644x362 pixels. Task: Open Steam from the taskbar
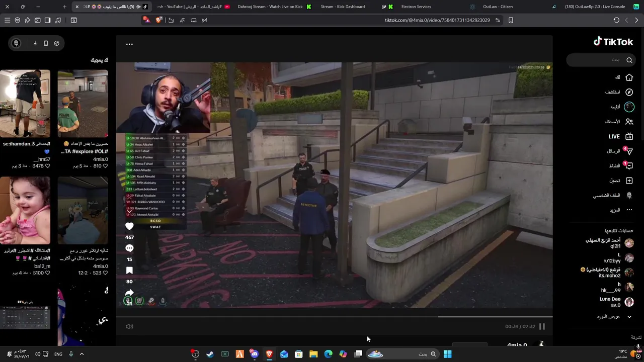[x=210, y=354]
